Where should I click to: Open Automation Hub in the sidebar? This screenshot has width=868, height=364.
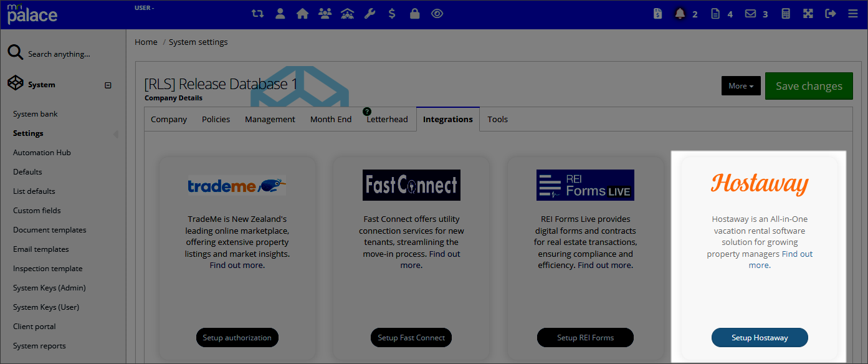point(42,153)
